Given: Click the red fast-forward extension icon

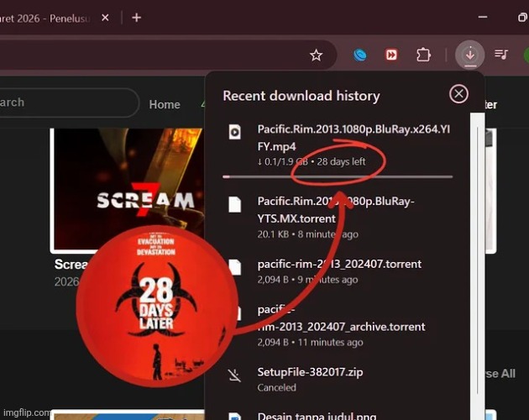Looking at the screenshot, I should (x=391, y=55).
